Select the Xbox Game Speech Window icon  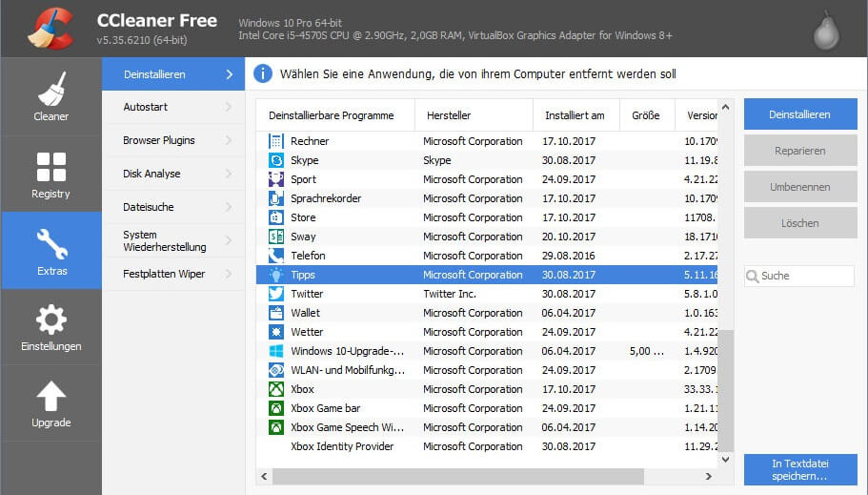275,427
